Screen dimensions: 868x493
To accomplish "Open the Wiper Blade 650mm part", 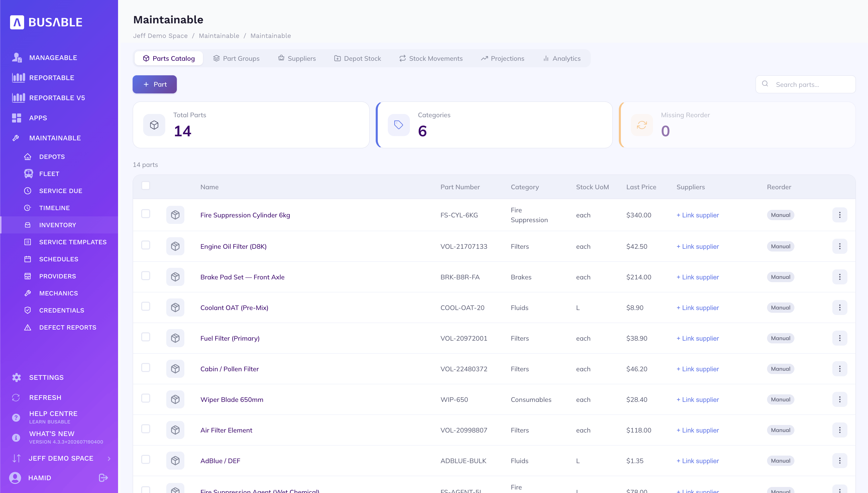I will point(232,400).
